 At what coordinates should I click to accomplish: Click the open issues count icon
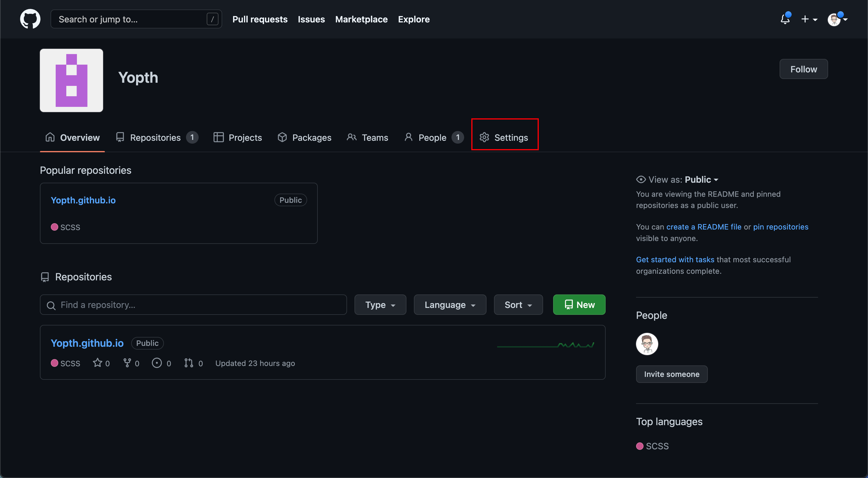[x=157, y=363]
